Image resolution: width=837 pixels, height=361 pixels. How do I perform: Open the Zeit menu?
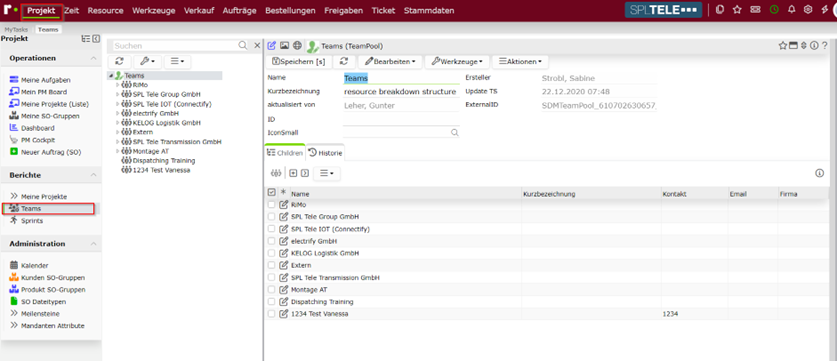coord(72,10)
